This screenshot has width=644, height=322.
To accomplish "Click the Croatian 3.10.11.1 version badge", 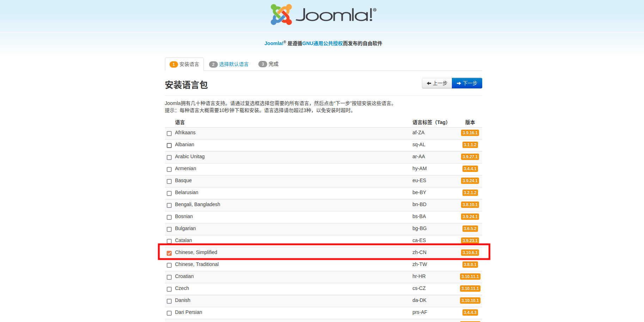I will pos(470,277).
